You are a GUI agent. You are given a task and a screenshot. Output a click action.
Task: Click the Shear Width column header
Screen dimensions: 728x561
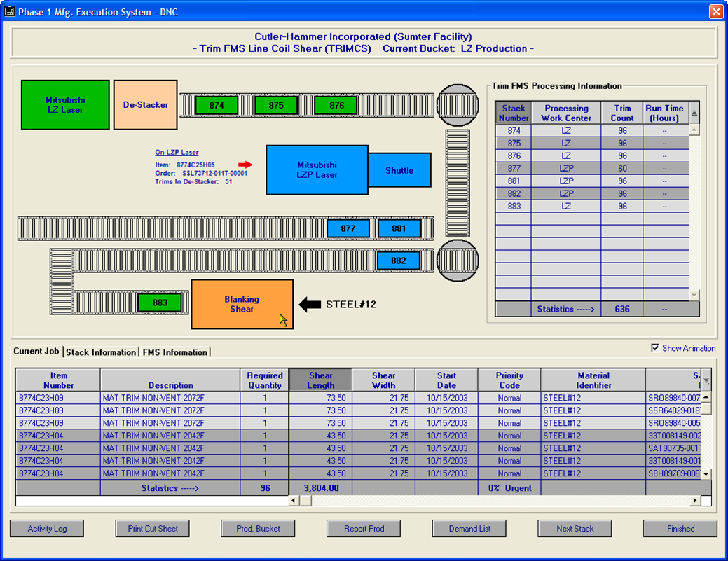click(x=383, y=380)
